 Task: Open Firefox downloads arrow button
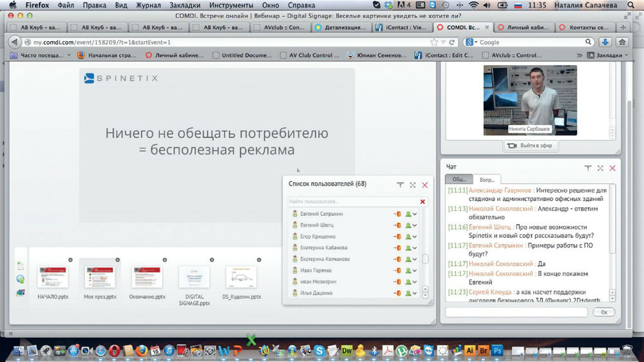pos(605,42)
